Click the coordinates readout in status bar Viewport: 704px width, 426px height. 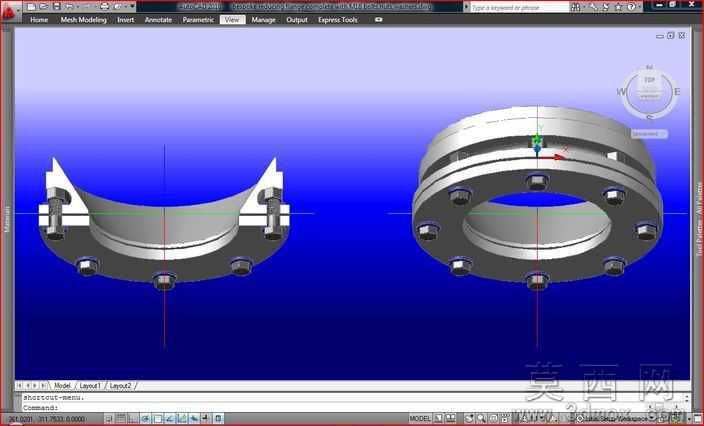pos(47,419)
